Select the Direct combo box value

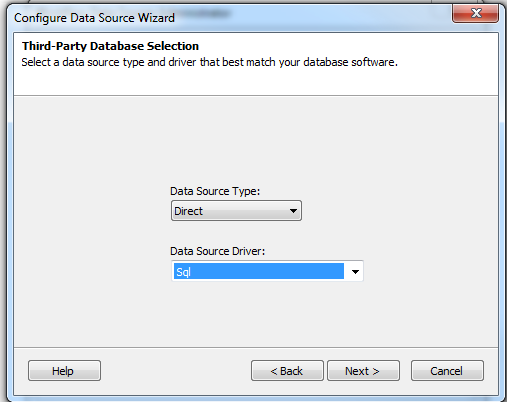tap(236, 211)
